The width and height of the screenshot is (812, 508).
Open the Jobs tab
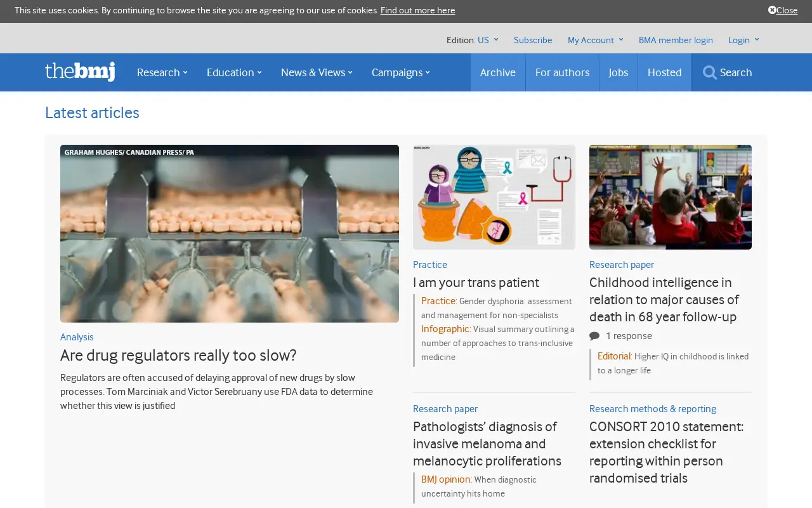[619, 72]
